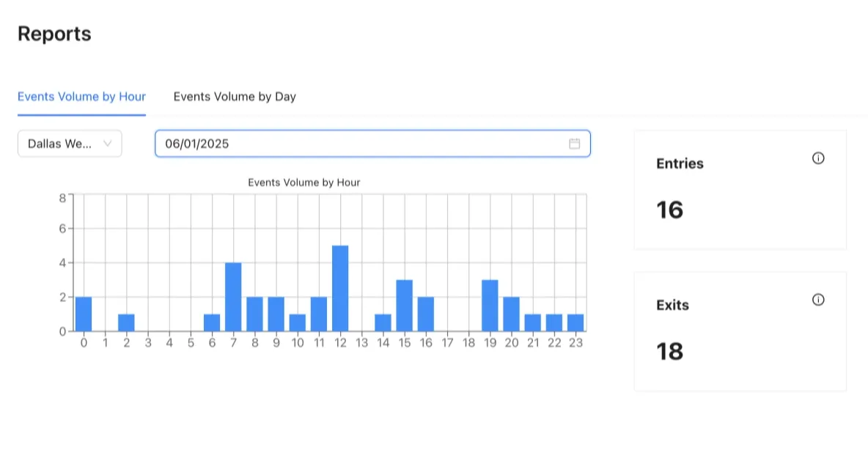Click the info icon on the Entries card

818,158
